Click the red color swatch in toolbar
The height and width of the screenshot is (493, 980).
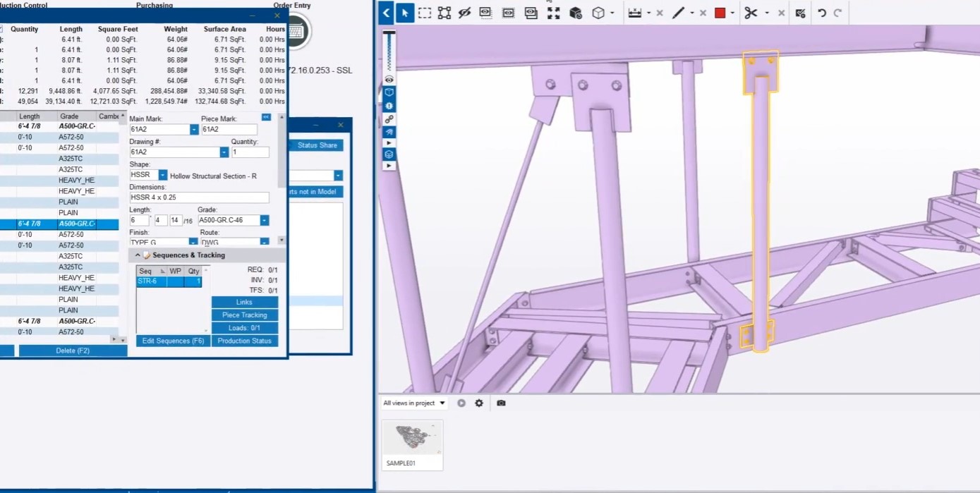pos(720,13)
